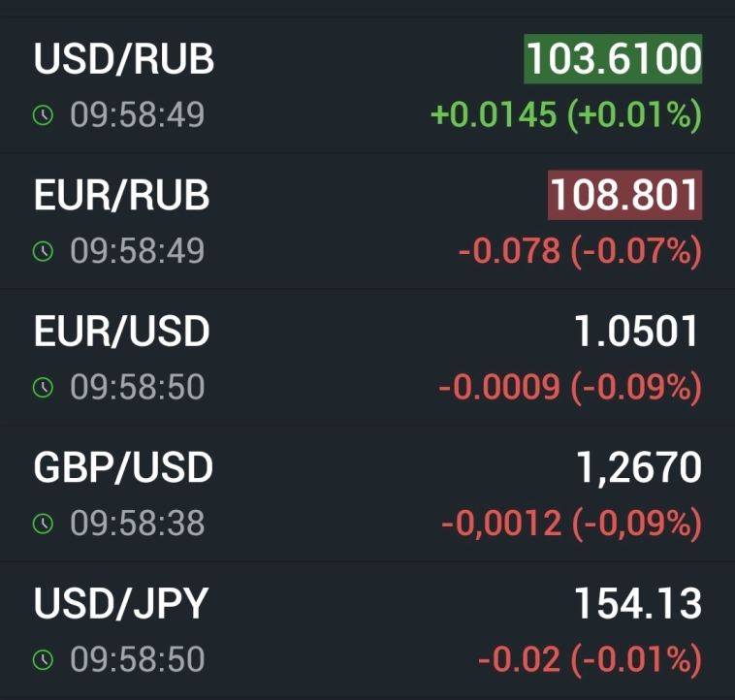Click the clock icon beside EUR/USD time
The image size is (735, 700).
point(43,388)
